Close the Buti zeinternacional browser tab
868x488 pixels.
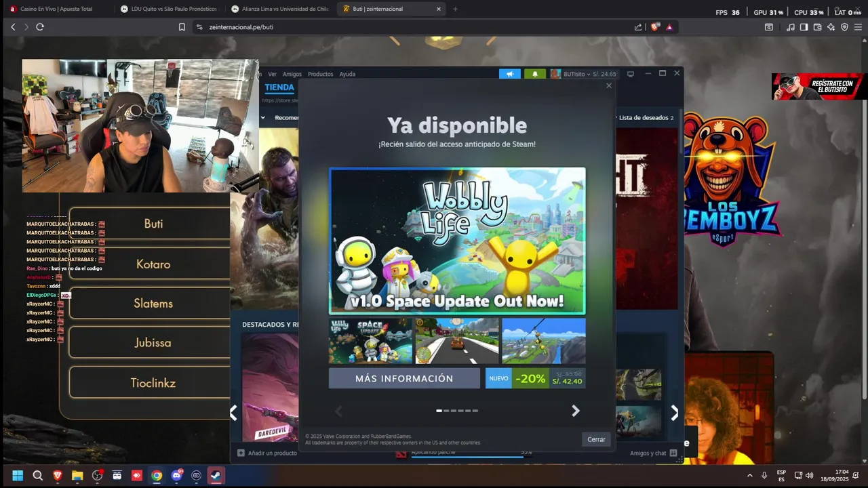tap(439, 9)
